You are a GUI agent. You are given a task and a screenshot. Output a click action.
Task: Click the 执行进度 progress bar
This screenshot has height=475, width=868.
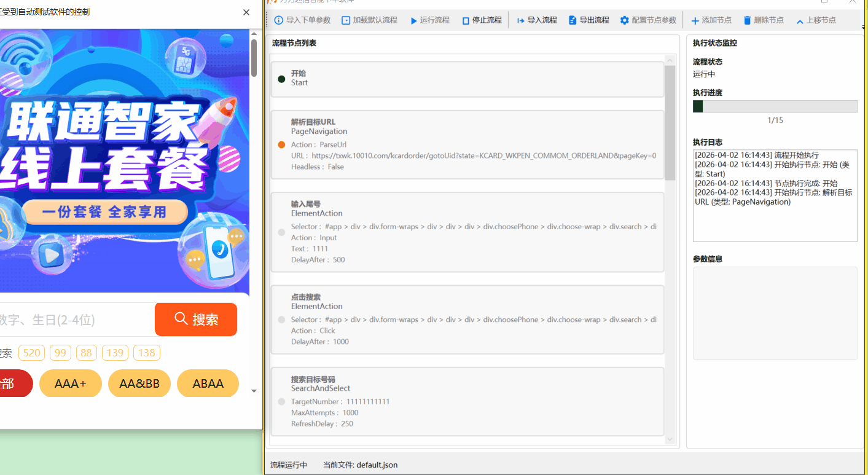pyautogui.click(x=775, y=106)
